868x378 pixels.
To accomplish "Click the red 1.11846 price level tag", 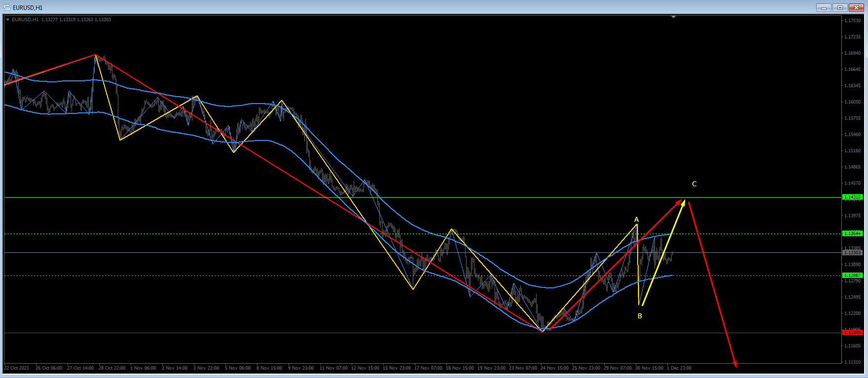I will click(x=852, y=333).
